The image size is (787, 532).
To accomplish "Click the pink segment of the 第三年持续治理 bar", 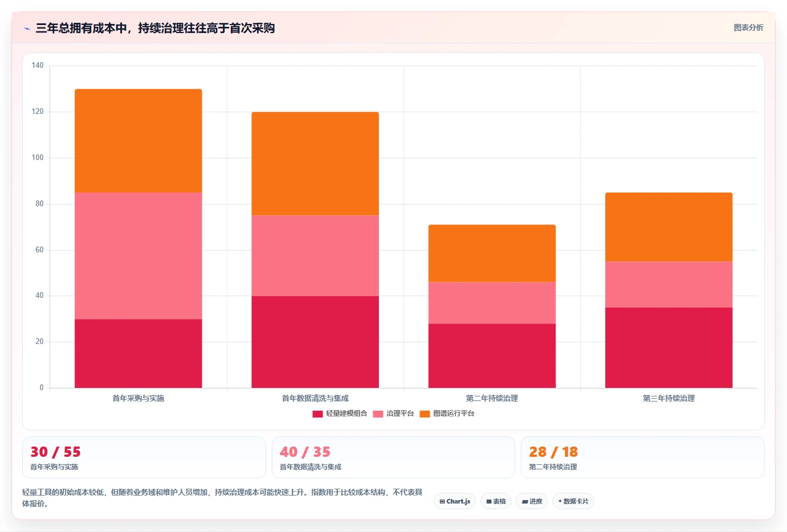I will [668, 285].
